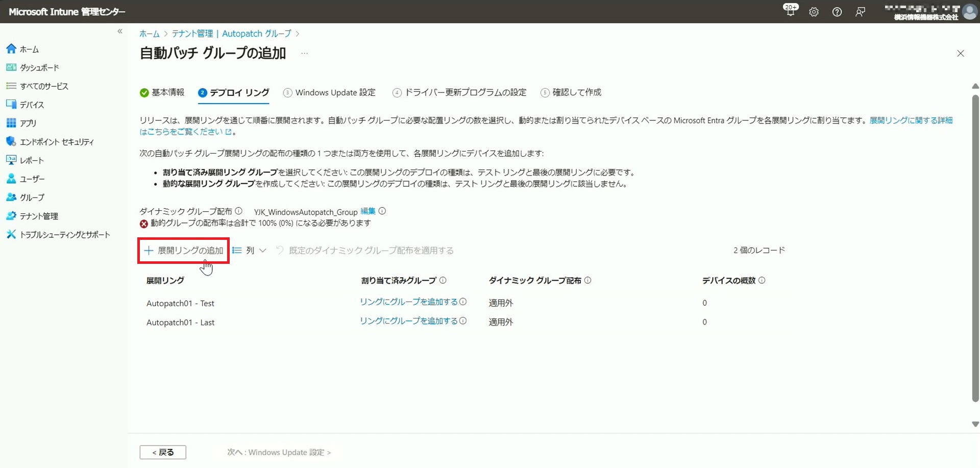Open the settings gear icon

click(x=814, y=12)
